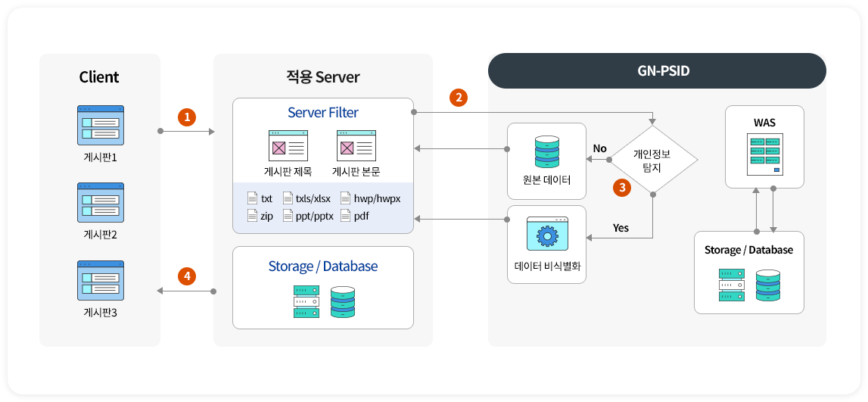Click the 개인정보 탐지 decision diamond
The height and width of the screenshot is (402, 868).
(x=652, y=160)
